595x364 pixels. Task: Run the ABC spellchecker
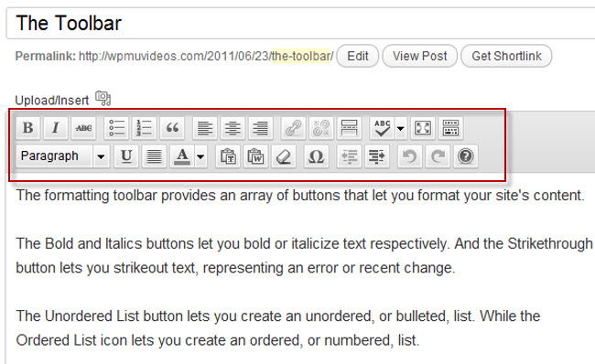[x=382, y=128]
